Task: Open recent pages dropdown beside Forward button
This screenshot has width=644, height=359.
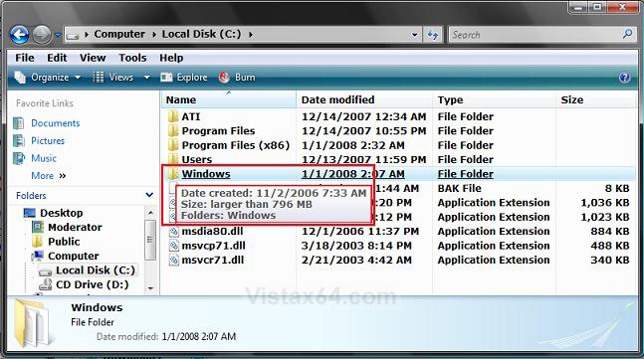Action: [x=57, y=35]
